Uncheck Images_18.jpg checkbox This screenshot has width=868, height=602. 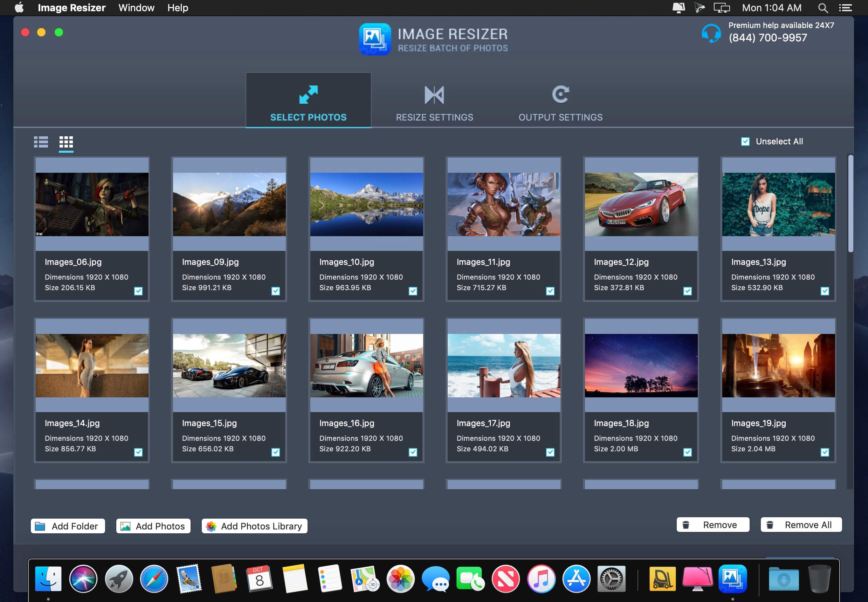[687, 452]
